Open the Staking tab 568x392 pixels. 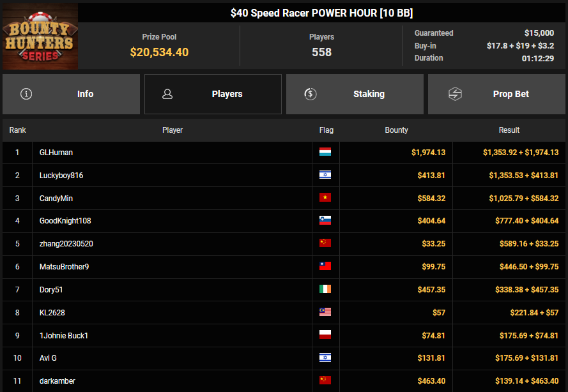click(x=355, y=94)
